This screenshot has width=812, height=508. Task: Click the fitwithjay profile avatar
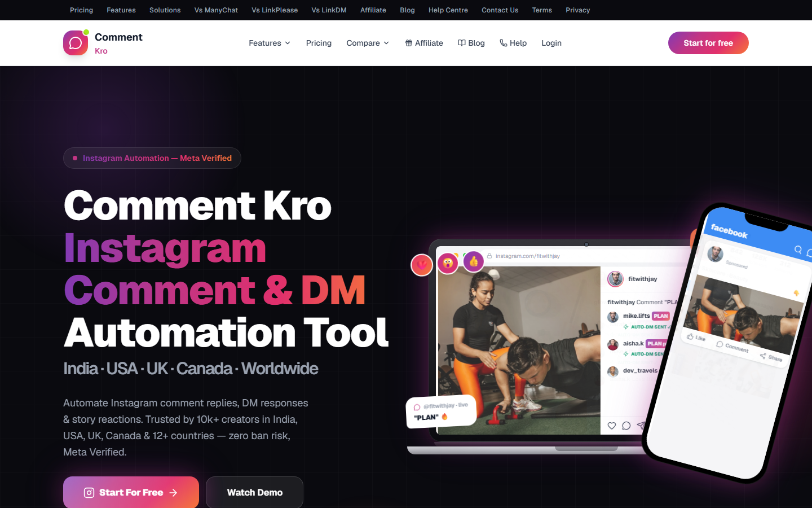615,279
